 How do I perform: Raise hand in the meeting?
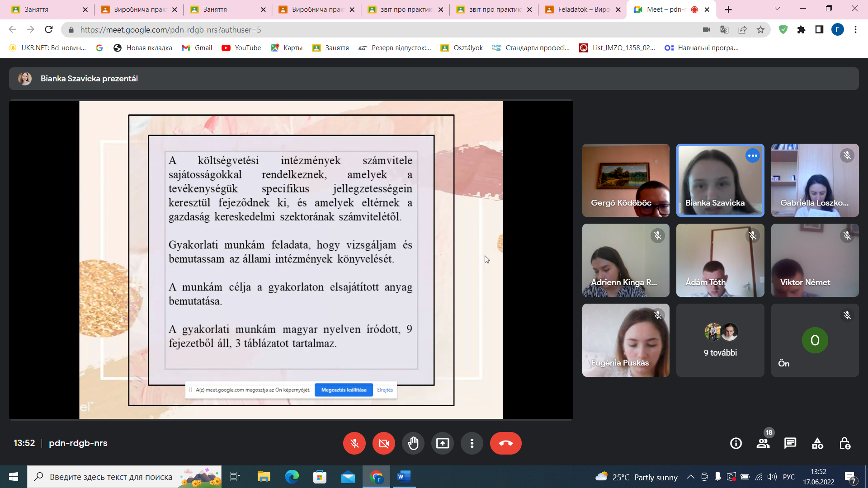(413, 443)
